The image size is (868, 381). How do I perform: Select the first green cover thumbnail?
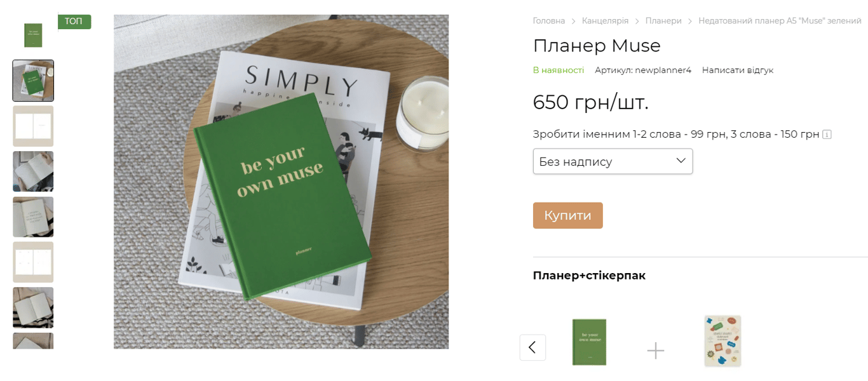tap(33, 36)
